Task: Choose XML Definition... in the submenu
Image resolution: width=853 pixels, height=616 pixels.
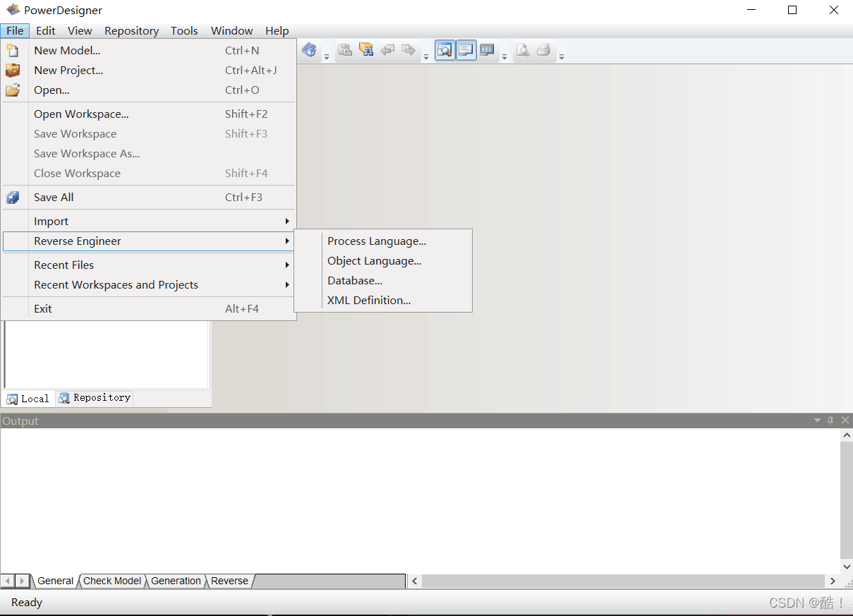Action: [x=383, y=301]
